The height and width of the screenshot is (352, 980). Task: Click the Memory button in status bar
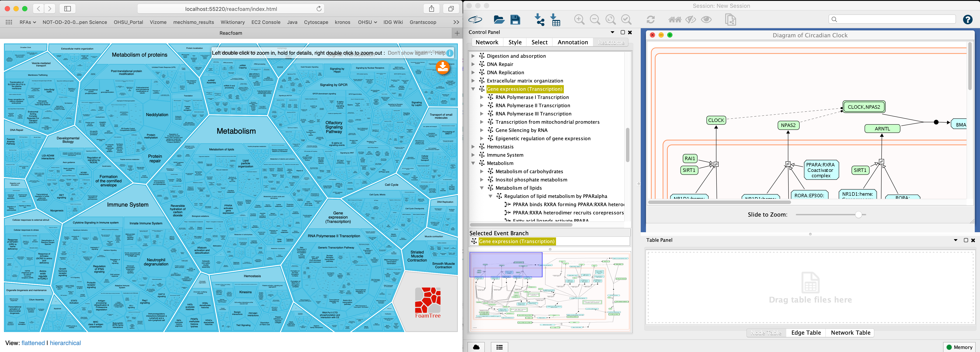pyautogui.click(x=959, y=347)
